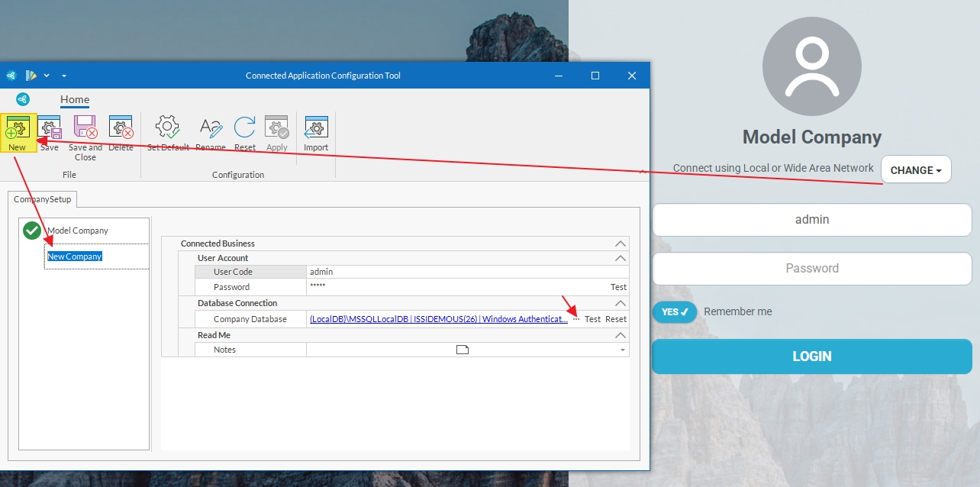The image size is (980, 487).
Task: Click the Reset icon in ribbon
Action: point(245,127)
